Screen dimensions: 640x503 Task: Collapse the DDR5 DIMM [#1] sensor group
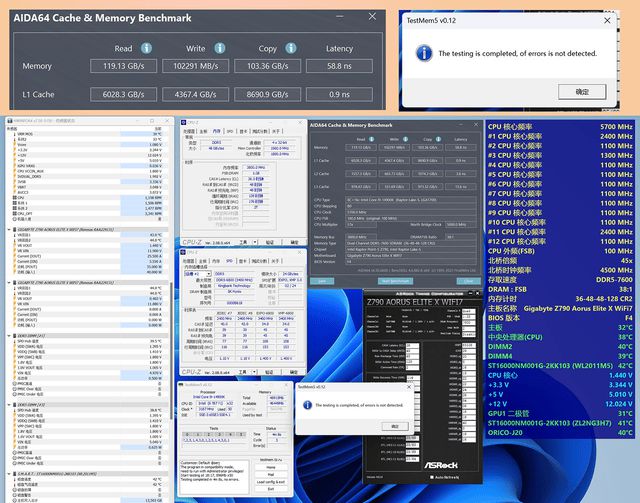(9, 336)
